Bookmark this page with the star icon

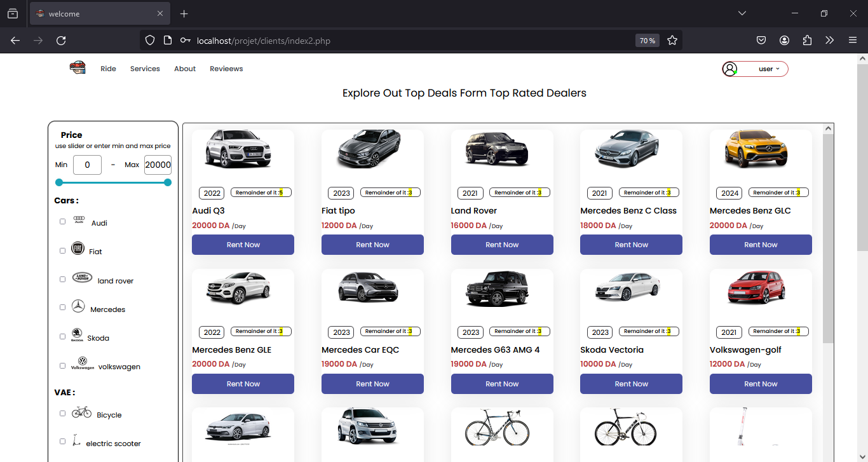(x=672, y=40)
